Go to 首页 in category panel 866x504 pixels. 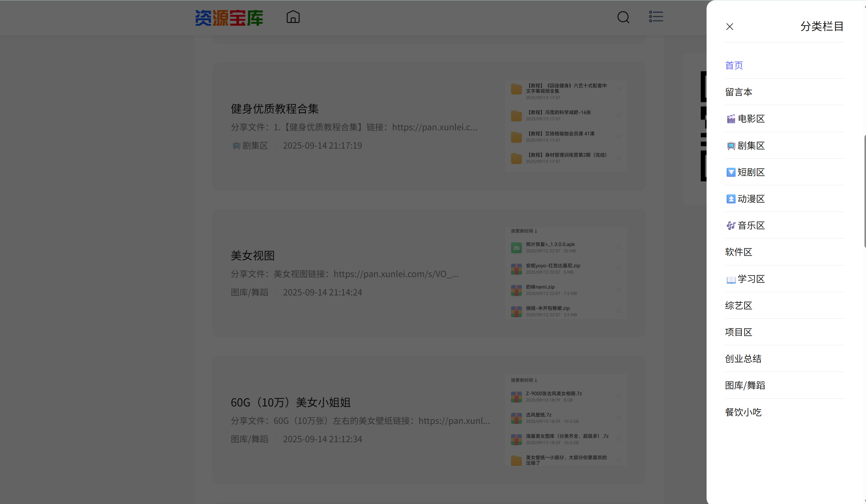[x=734, y=65]
